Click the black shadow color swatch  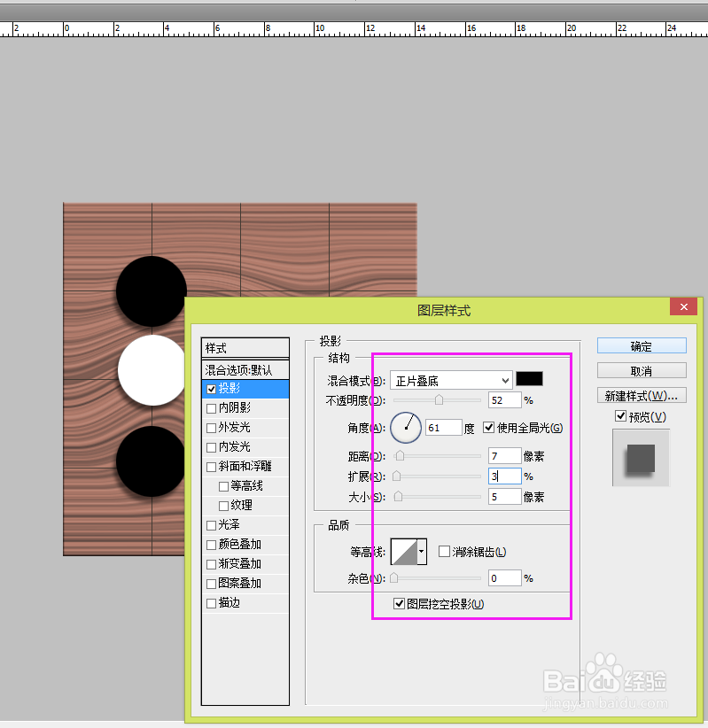pyautogui.click(x=529, y=379)
